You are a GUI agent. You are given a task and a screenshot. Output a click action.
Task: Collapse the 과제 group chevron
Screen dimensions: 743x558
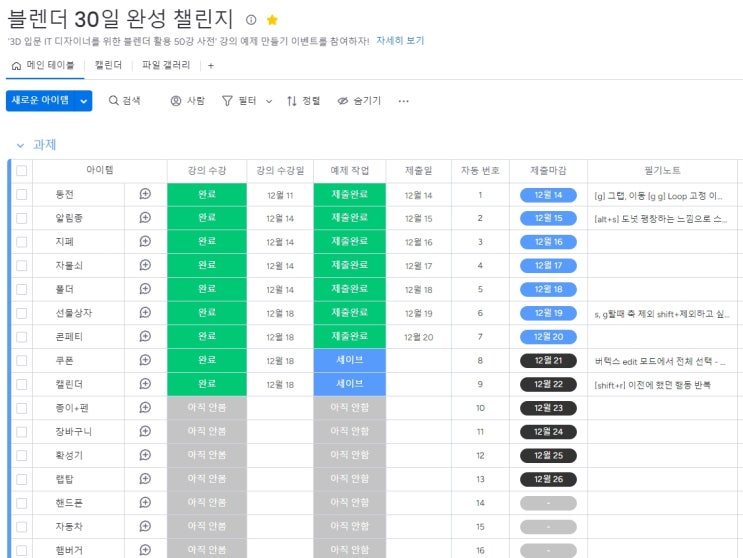(x=20, y=145)
